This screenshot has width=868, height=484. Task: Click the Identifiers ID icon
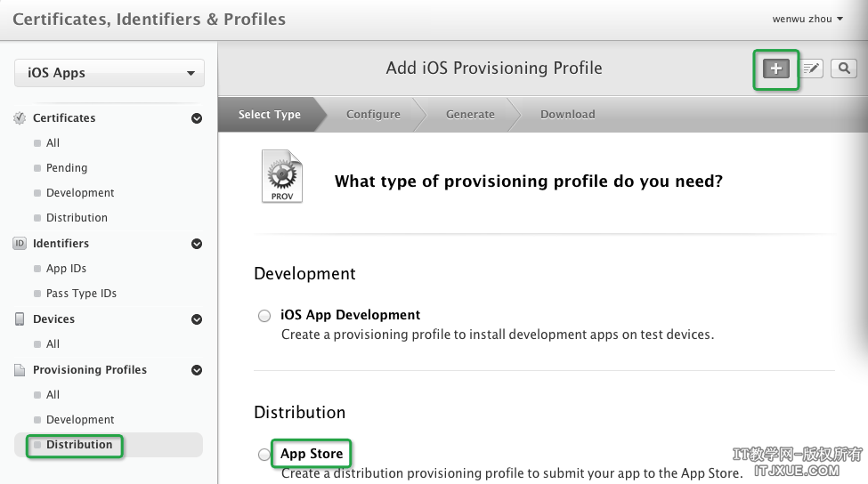tap(20, 244)
